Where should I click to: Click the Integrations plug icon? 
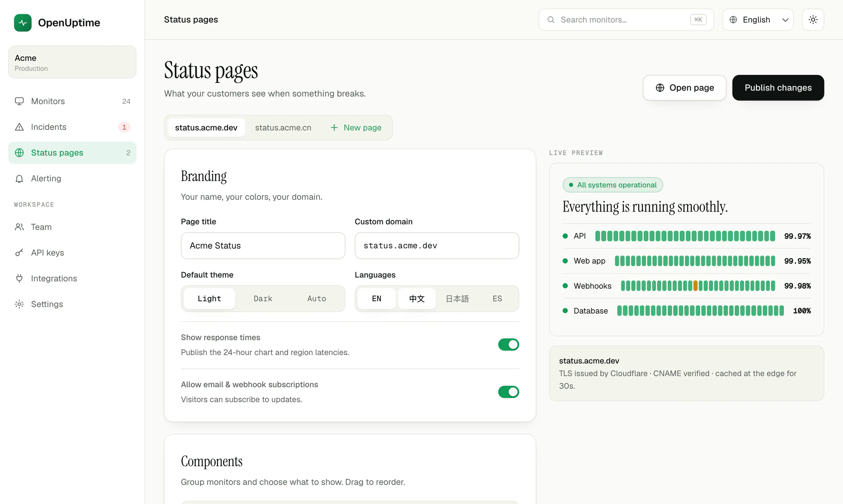(19, 279)
